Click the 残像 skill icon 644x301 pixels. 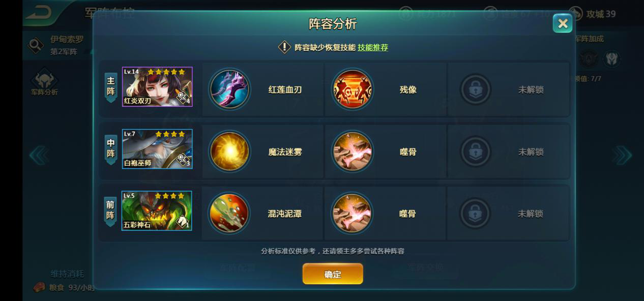click(x=353, y=89)
